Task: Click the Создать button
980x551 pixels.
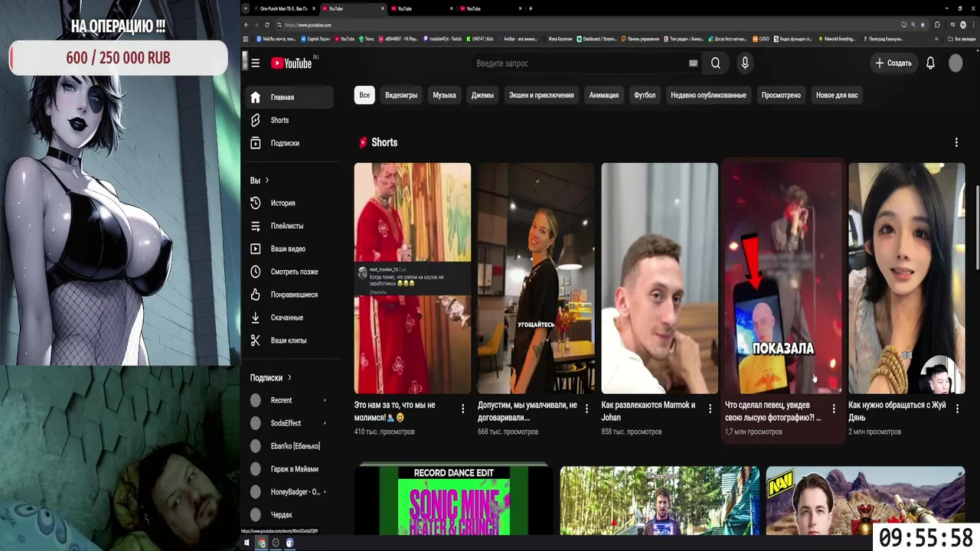Action: pos(893,64)
